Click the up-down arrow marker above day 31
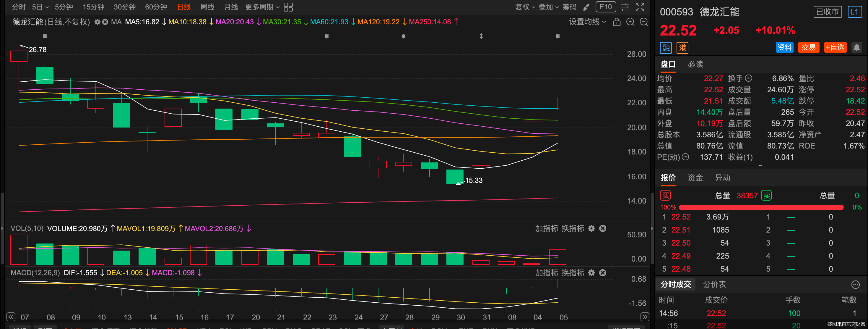Screen dimensions: 868x329 click(x=481, y=36)
